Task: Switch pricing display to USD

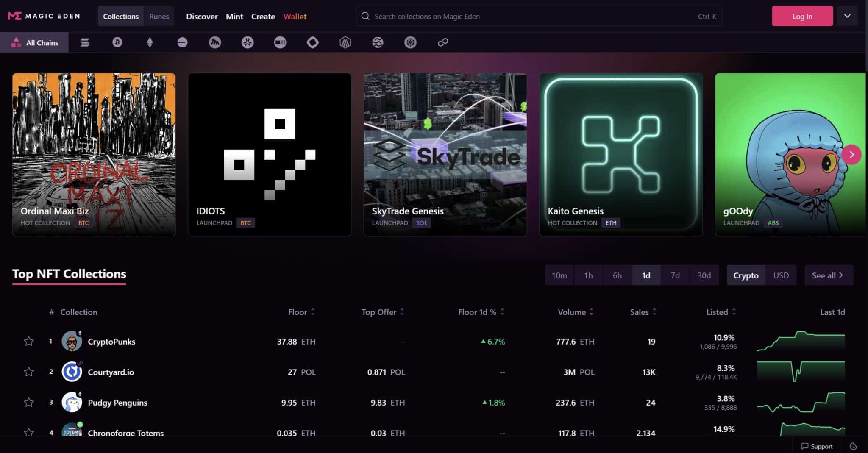Action: (x=781, y=275)
